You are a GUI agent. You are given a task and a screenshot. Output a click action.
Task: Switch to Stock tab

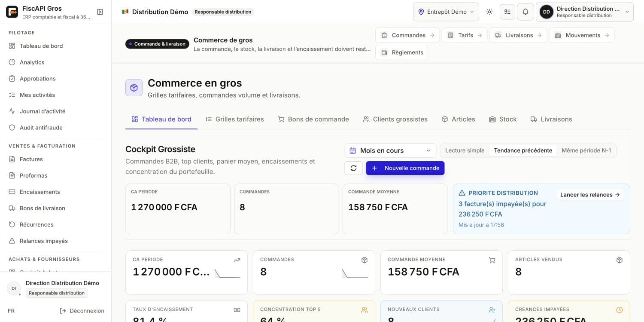click(503, 119)
